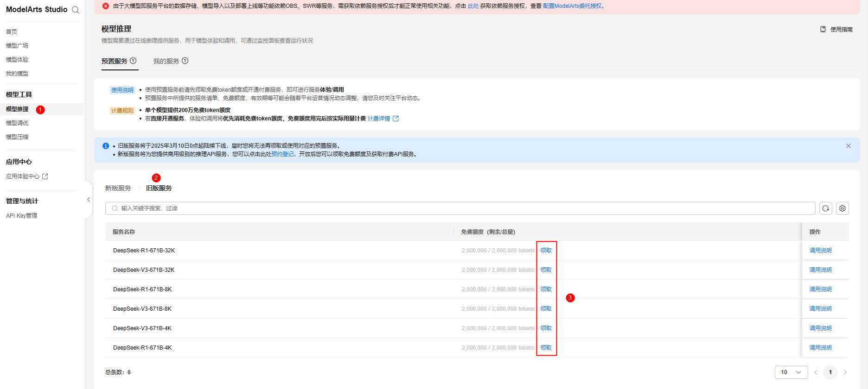Click the DeepSeek-V3-671B-32K service name
This screenshot has height=389, width=868.
click(x=144, y=270)
